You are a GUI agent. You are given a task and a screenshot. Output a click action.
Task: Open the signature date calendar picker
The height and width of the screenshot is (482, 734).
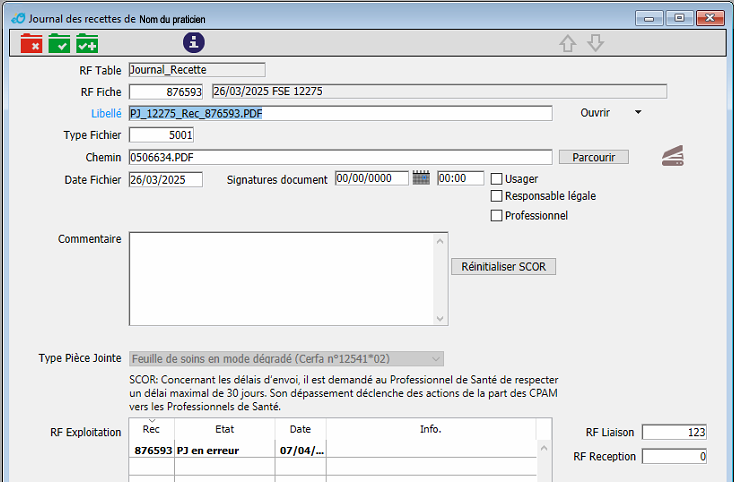tap(421, 178)
